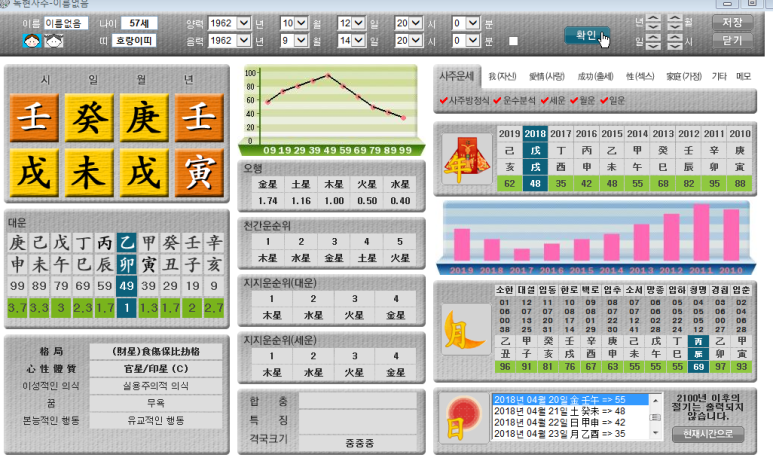Increase the year with the 년 up arrow
The width and height of the screenshot is (773, 470).
(653, 18)
